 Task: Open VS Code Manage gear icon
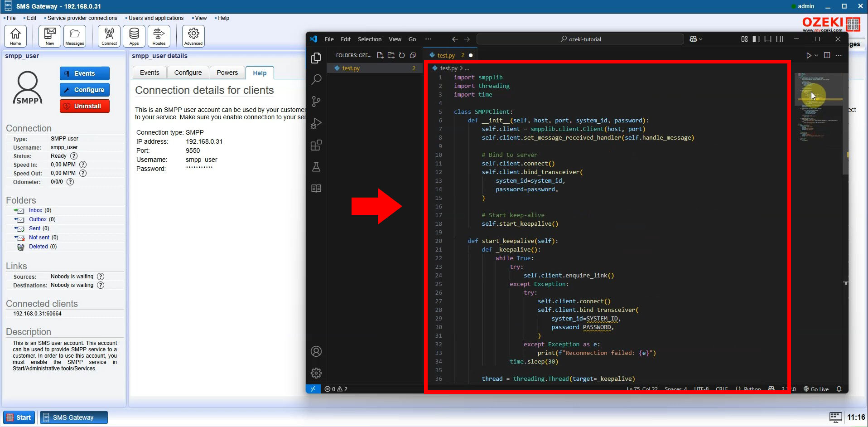click(316, 373)
